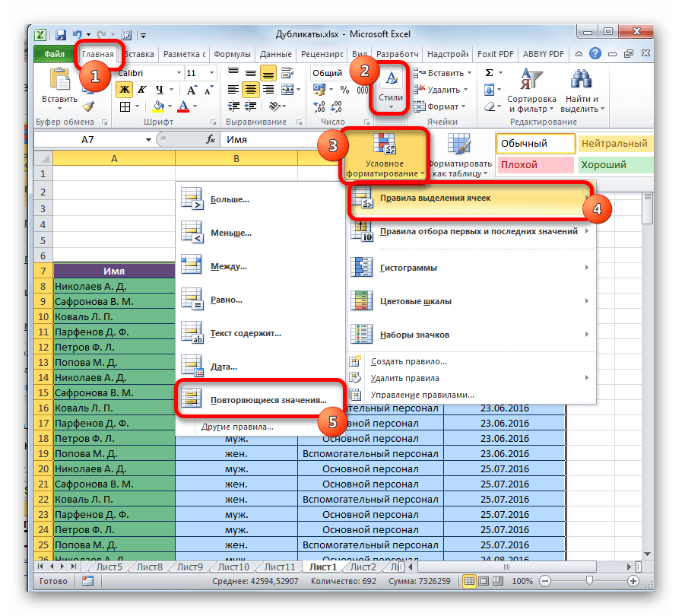Viewport: 685px width, 616px height.
Task: Click the Clear eraser icon
Action: tap(490, 106)
